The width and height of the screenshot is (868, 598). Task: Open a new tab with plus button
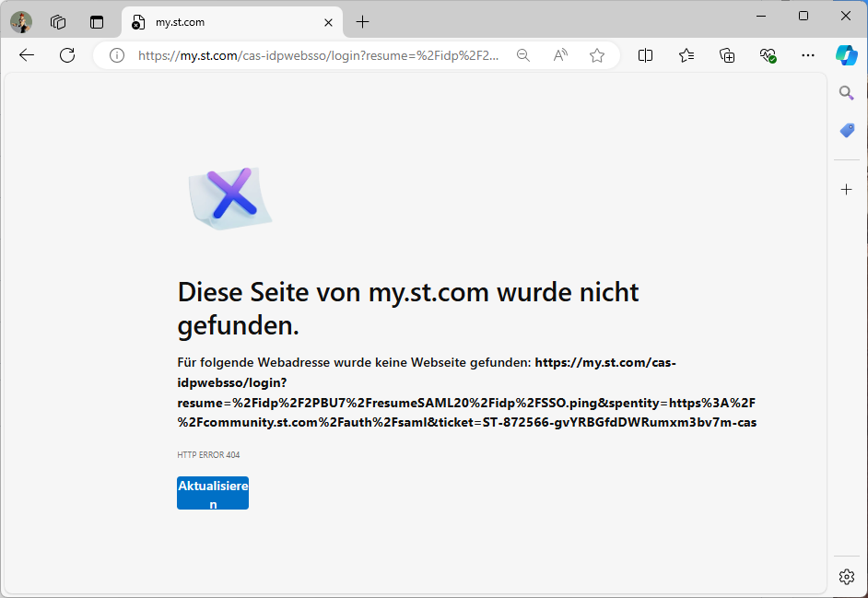click(x=363, y=22)
